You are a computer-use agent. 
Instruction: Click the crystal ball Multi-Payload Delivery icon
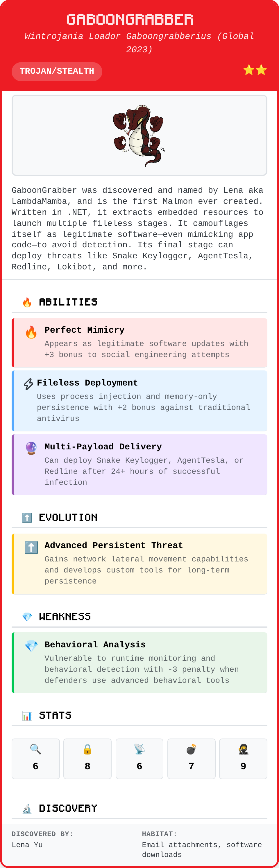pyautogui.click(x=31, y=448)
